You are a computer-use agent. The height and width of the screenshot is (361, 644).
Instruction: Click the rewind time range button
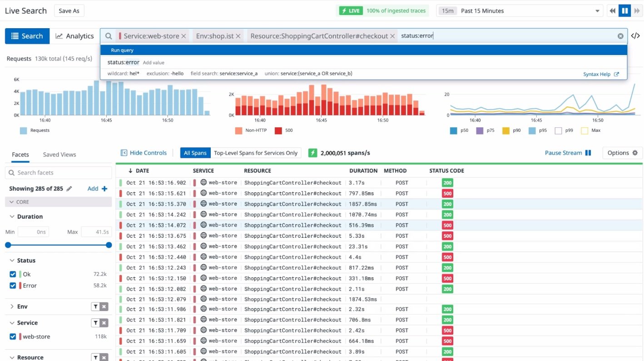click(613, 11)
